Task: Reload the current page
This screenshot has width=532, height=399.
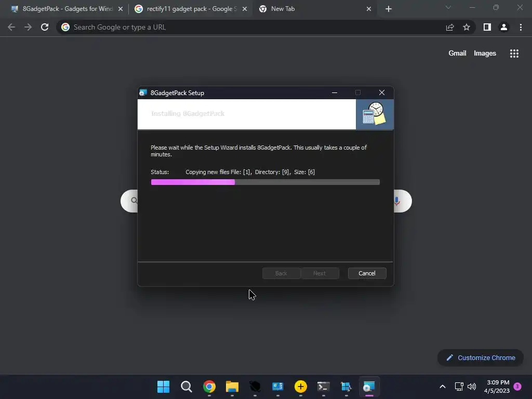Action: 45,27
